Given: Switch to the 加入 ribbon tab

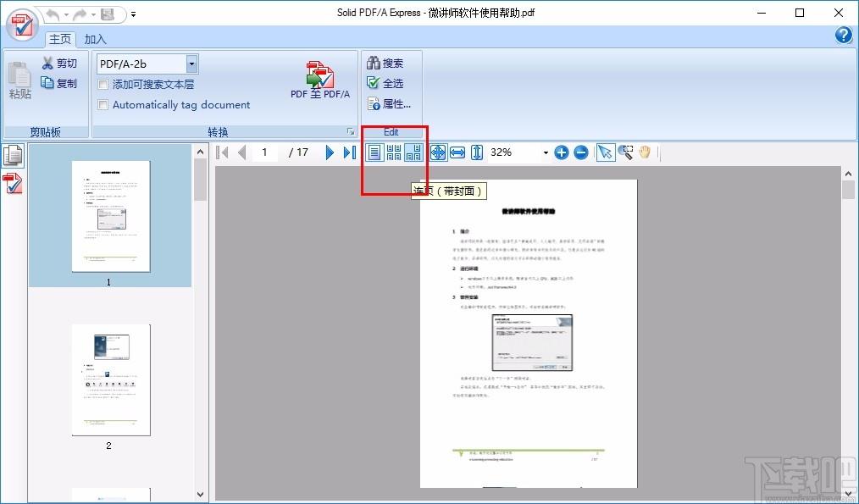Looking at the screenshot, I should click(96, 40).
